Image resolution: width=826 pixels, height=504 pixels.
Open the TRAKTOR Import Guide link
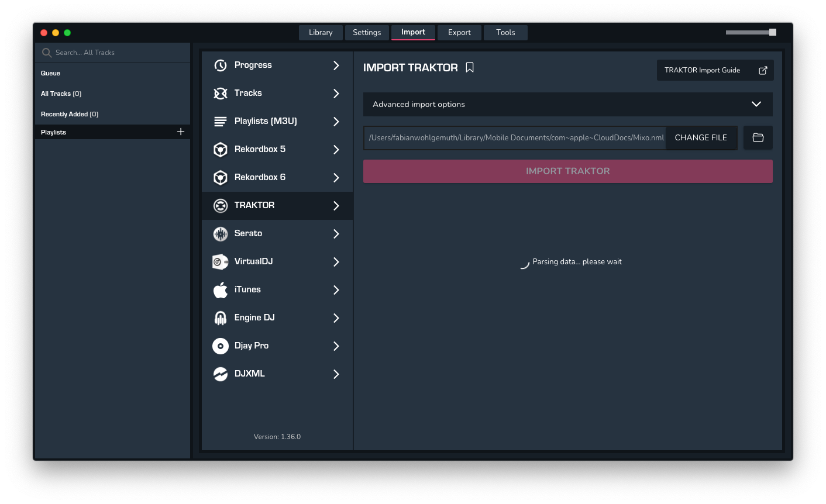714,70
